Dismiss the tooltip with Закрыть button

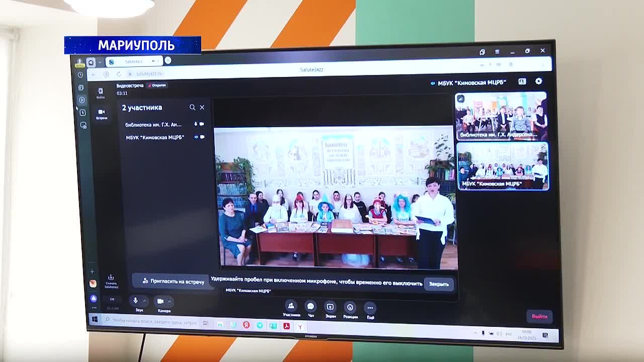point(439,284)
